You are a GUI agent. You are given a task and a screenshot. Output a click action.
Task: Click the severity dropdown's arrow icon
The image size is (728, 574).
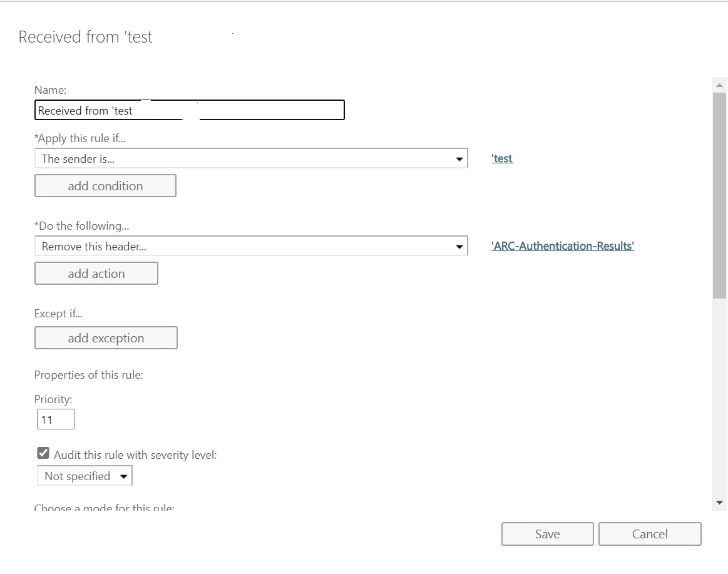(124, 476)
